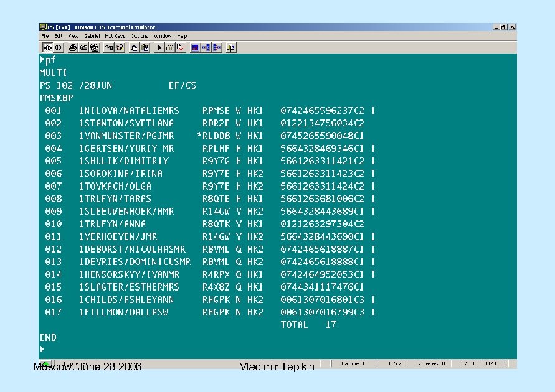Click passenger name TRUFYN/ANNA
This screenshot has width=555, height=392.
115,224
